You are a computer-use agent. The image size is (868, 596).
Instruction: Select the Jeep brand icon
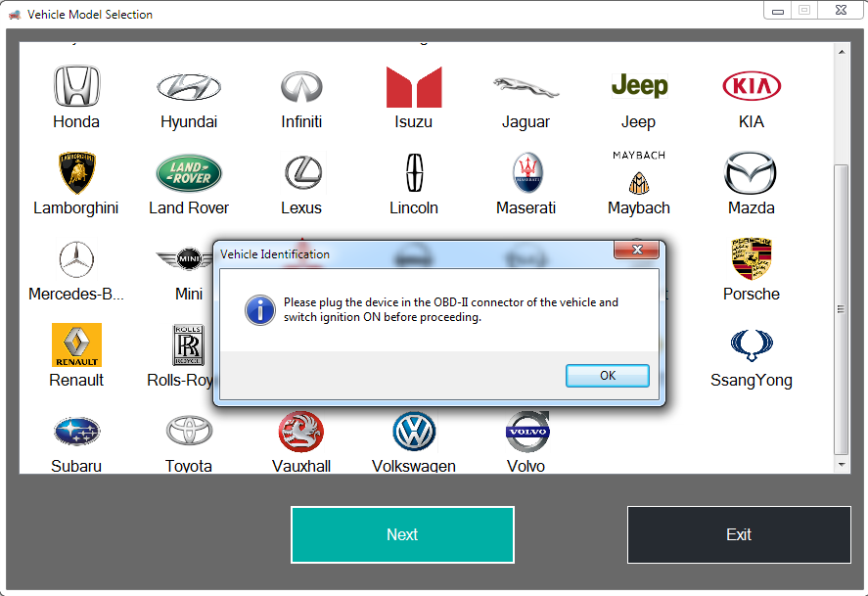[x=639, y=86]
